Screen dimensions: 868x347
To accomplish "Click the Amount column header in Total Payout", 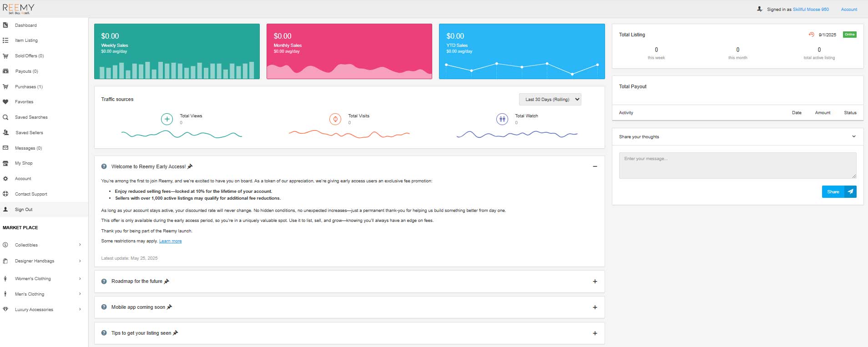I will point(823,113).
